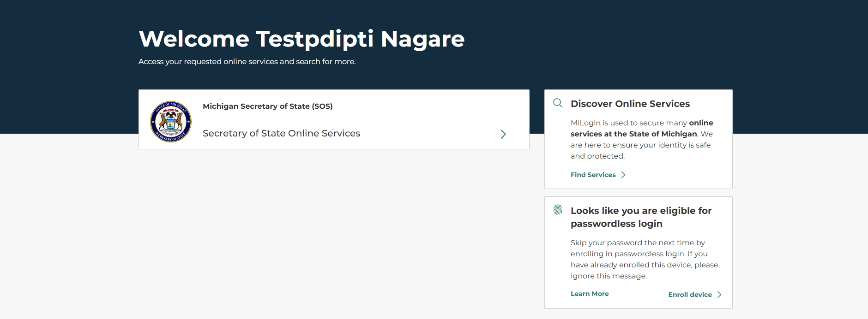Click chevron arrow on Secretary of State card
868x319 pixels.
point(503,134)
